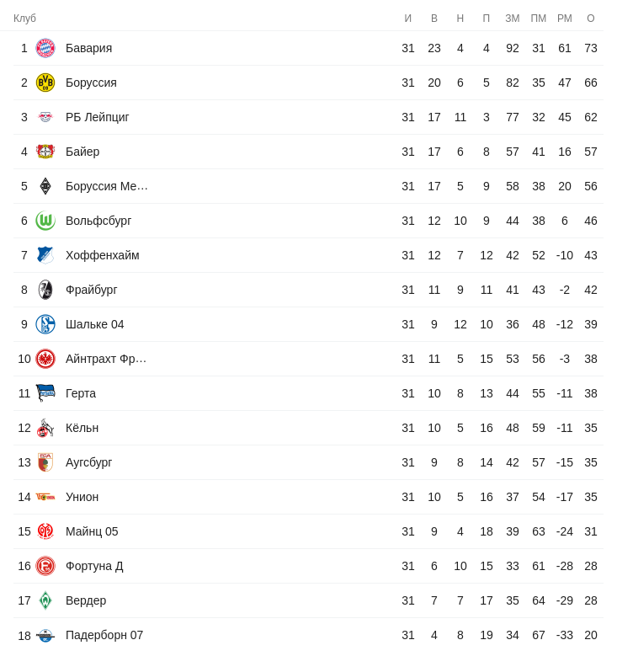Click the Wolfsburg green logo
The height and width of the screenshot is (672, 633).
(x=45, y=221)
